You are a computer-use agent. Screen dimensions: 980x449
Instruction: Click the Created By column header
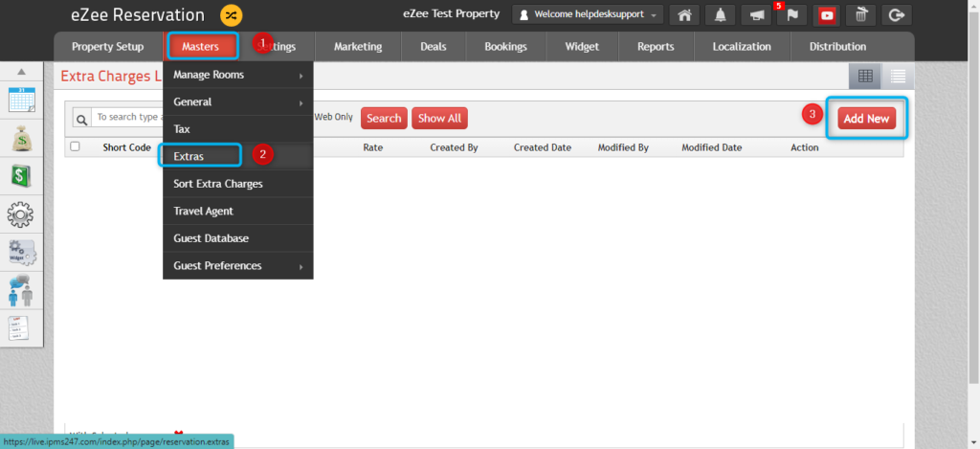tap(454, 147)
